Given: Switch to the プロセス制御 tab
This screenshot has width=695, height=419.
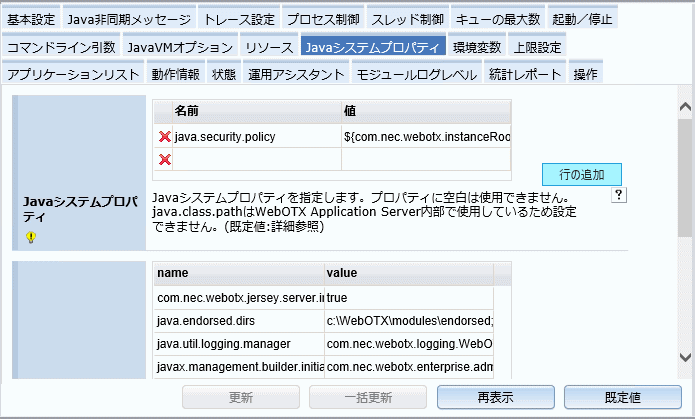Looking at the screenshot, I should [x=323, y=19].
